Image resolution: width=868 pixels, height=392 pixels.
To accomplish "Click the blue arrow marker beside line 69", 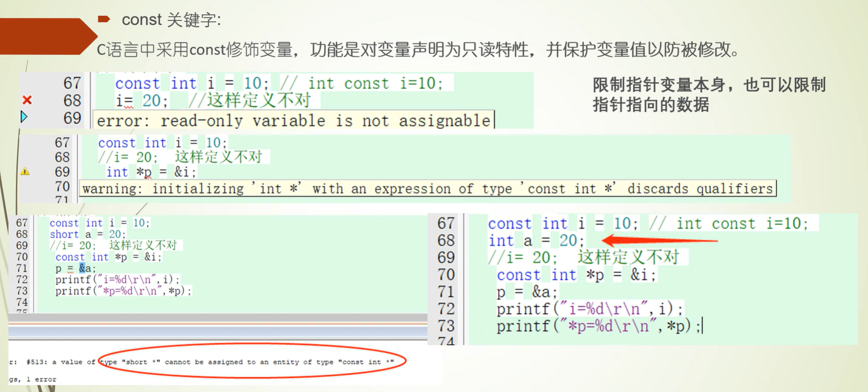I will pyautogui.click(x=23, y=117).
